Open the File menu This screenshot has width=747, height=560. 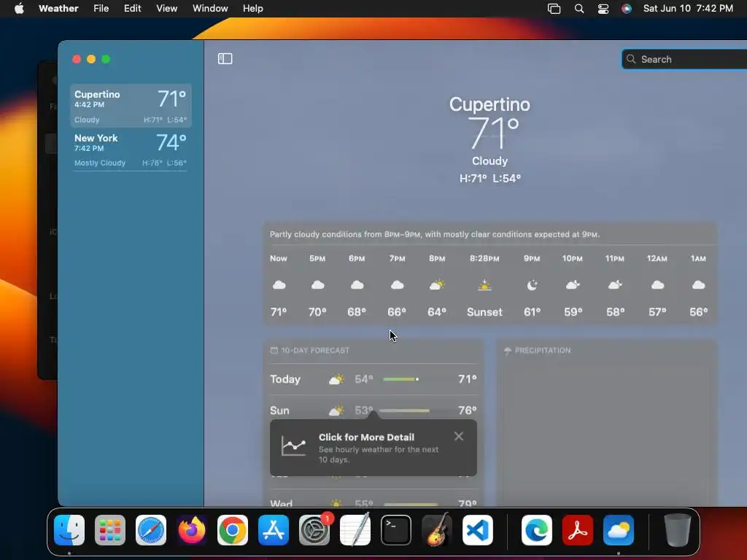coord(101,9)
